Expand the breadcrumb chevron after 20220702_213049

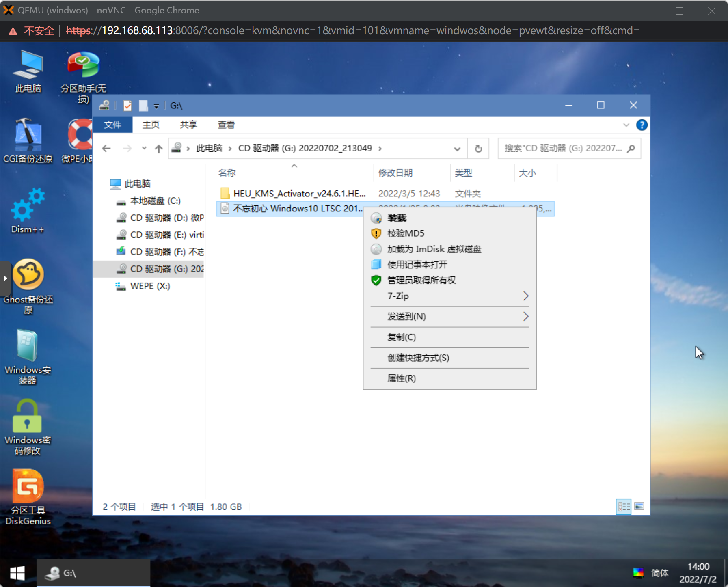380,149
